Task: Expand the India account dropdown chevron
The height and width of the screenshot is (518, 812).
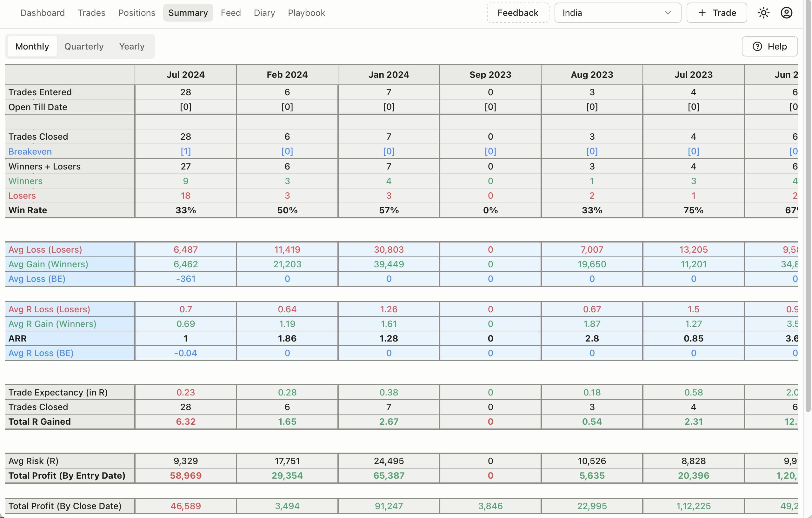Action: click(x=668, y=13)
